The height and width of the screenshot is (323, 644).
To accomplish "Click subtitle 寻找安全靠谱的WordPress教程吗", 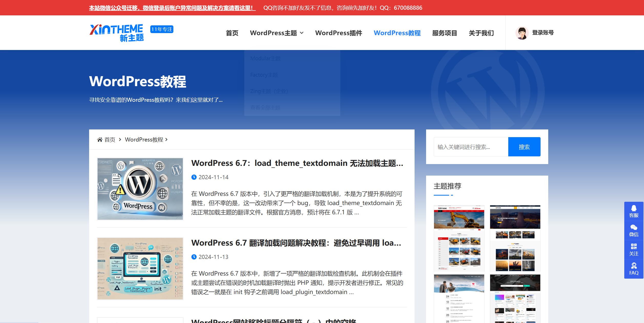I will point(156,100).
